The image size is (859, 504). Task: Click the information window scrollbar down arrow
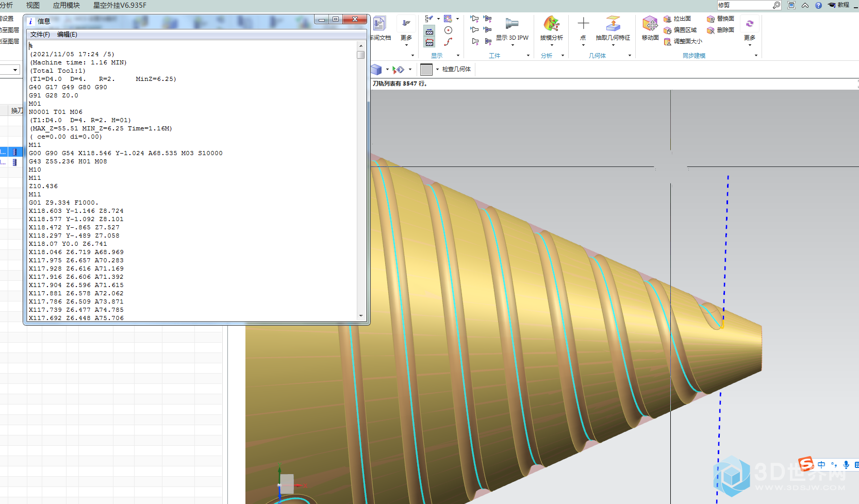tap(361, 316)
